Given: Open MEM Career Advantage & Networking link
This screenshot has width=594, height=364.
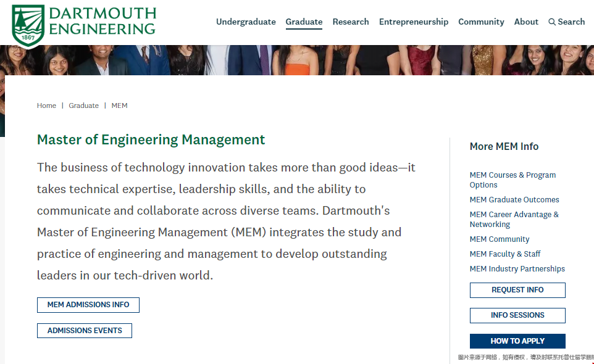Looking at the screenshot, I should [x=514, y=220].
